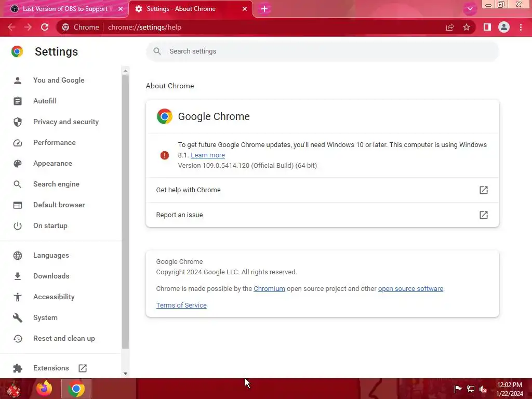Viewport: 532px width, 399px height.
Task: Reload the current page
Action: tap(45, 27)
